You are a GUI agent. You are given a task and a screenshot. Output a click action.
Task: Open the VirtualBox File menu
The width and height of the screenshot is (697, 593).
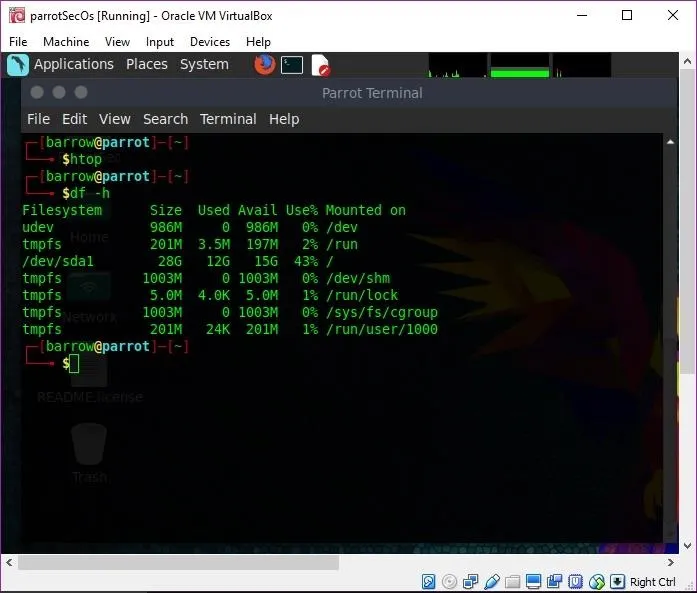pyautogui.click(x=18, y=42)
